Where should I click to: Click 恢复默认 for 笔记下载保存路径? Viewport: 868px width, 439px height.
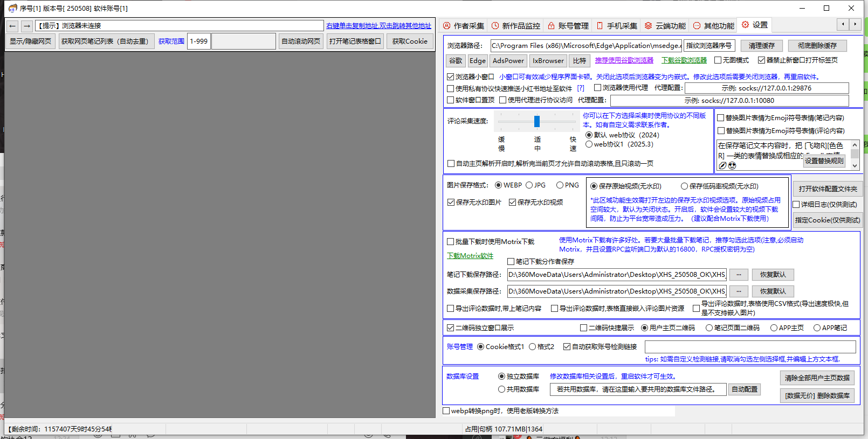coord(773,275)
